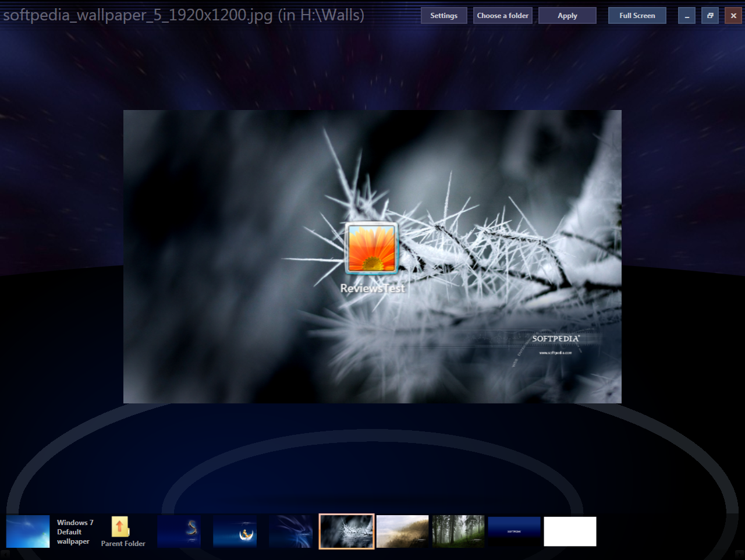Viewport: 745px width, 560px height.
Task: Click the Choose a folder button
Action: pos(503,16)
